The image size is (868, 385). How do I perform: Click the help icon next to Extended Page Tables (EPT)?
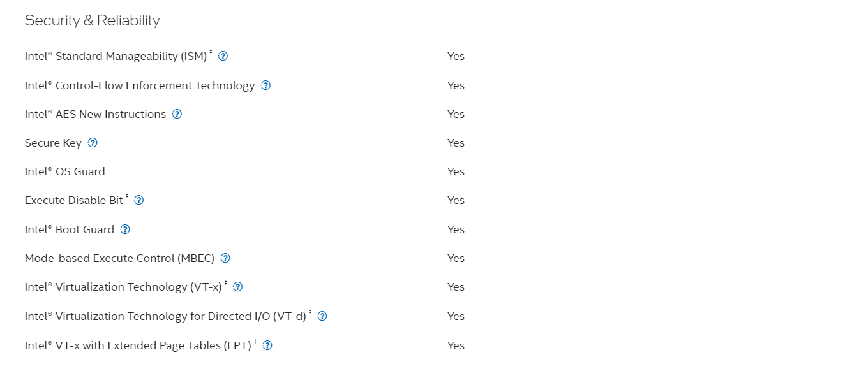click(x=267, y=345)
